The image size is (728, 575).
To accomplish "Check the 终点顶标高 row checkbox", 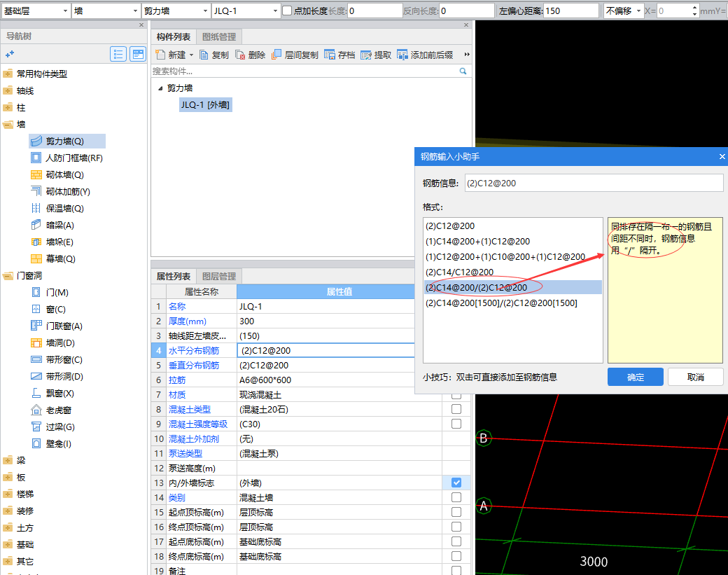I will tap(456, 527).
